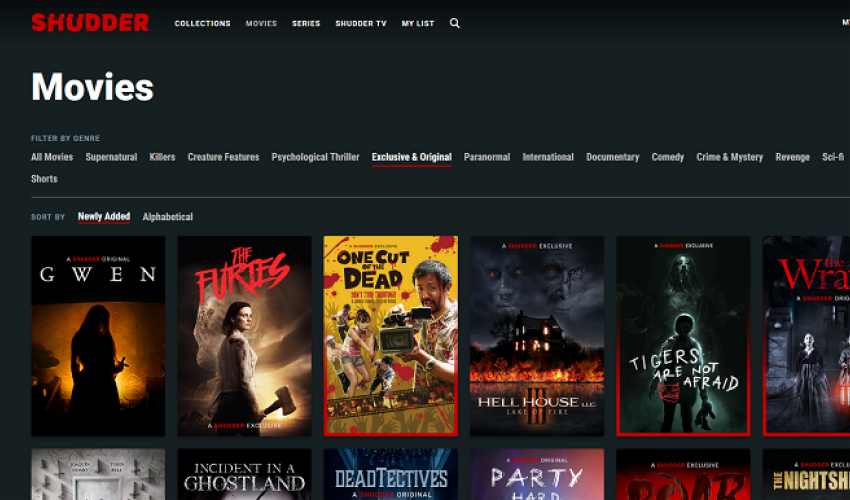Open the Gwen movie poster

click(x=98, y=336)
